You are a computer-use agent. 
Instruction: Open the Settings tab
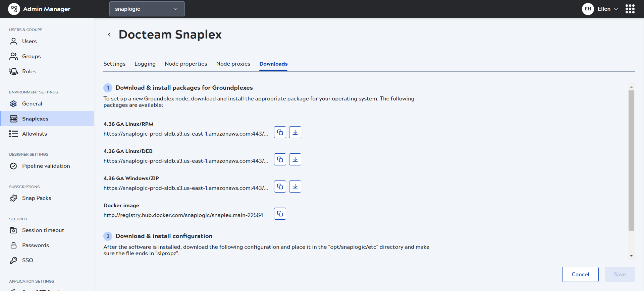pyautogui.click(x=114, y=64)
